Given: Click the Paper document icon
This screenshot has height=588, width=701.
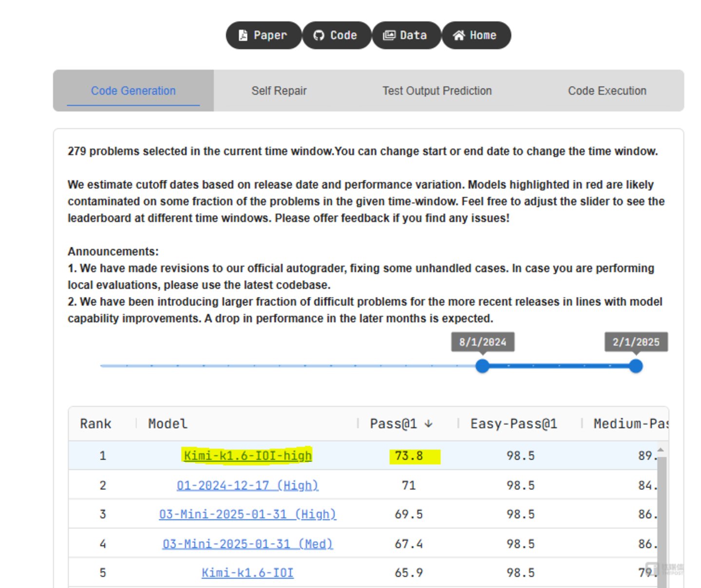Looking at the screenshot, I should pyautogui.click(x=243, y=36).
